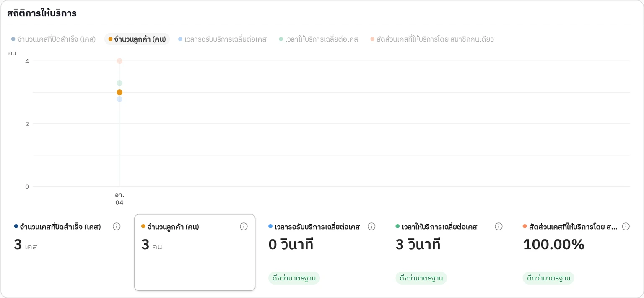The height and width of the screenshot is (298, 644).
Task: Click the pink data point at 4
Action: click(119, 61)
